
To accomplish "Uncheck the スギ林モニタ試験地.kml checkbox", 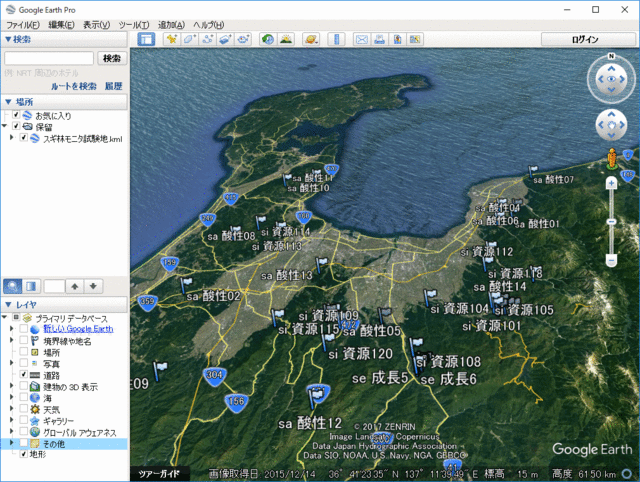I will pos(24,138).
